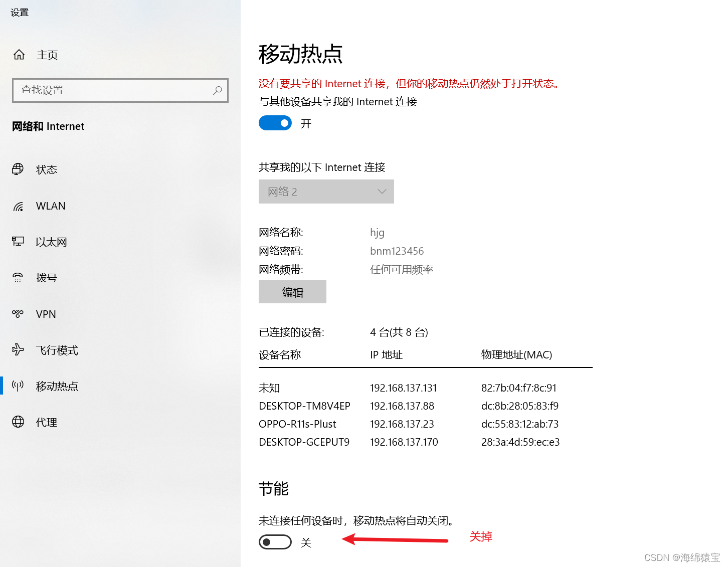Open 拨号 settings page
This screenshot has height=567, width=728.
pos(47,278)
